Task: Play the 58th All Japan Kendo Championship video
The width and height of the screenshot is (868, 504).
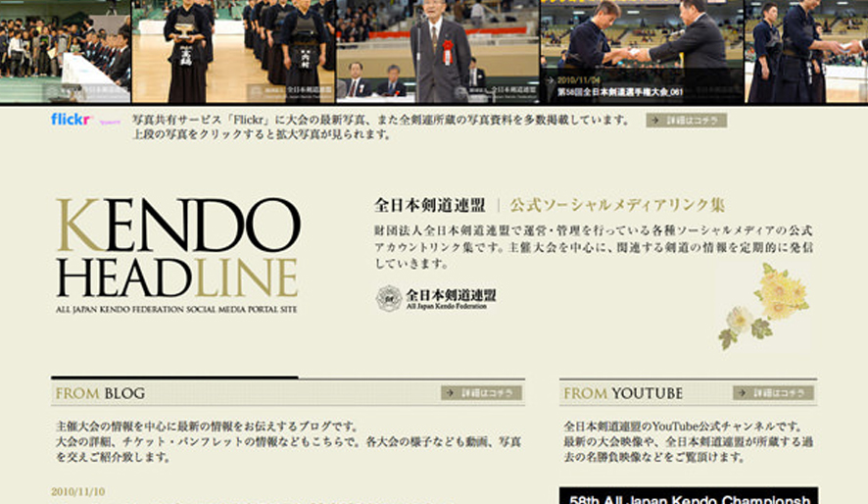Action: pyautogui.click(x=688, y=496)
